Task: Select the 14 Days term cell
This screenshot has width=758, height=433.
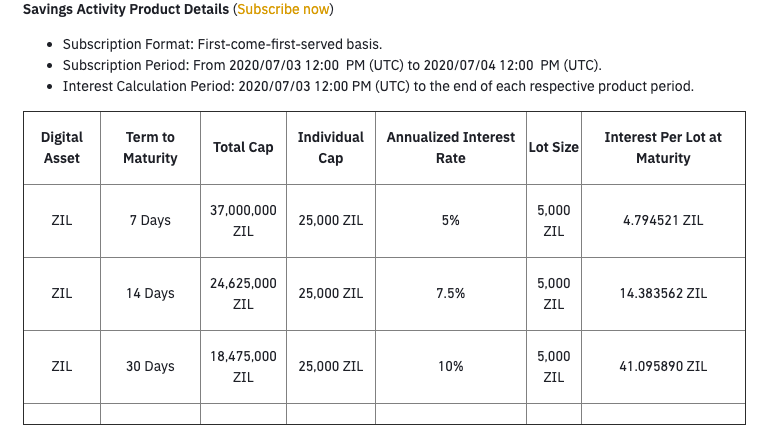Action: pos(150,294)
